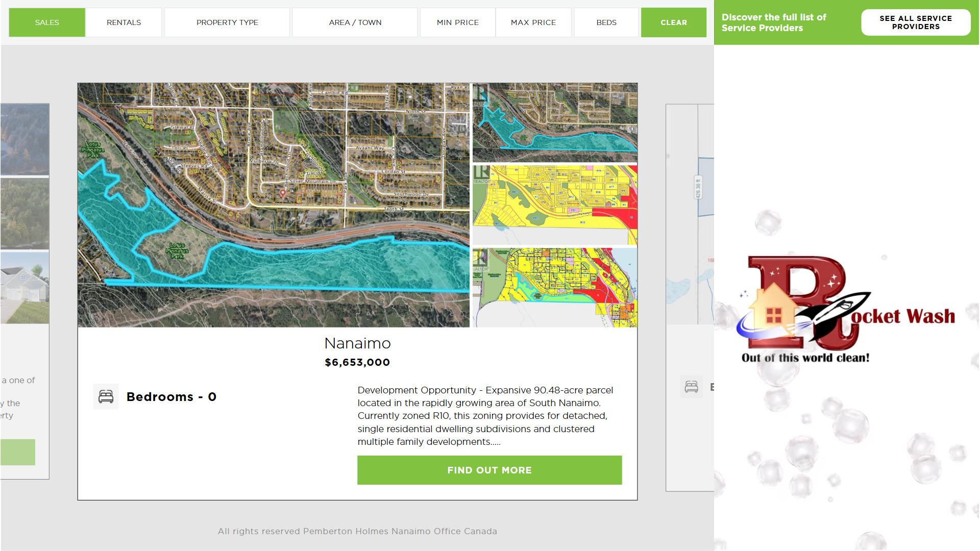
Task: View the top-right aerial map thumbnail
Action: point(554,122)
